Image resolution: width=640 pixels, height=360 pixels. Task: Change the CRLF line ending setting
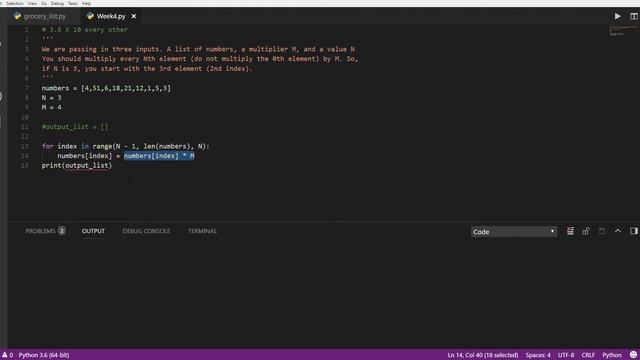[588, 355]
